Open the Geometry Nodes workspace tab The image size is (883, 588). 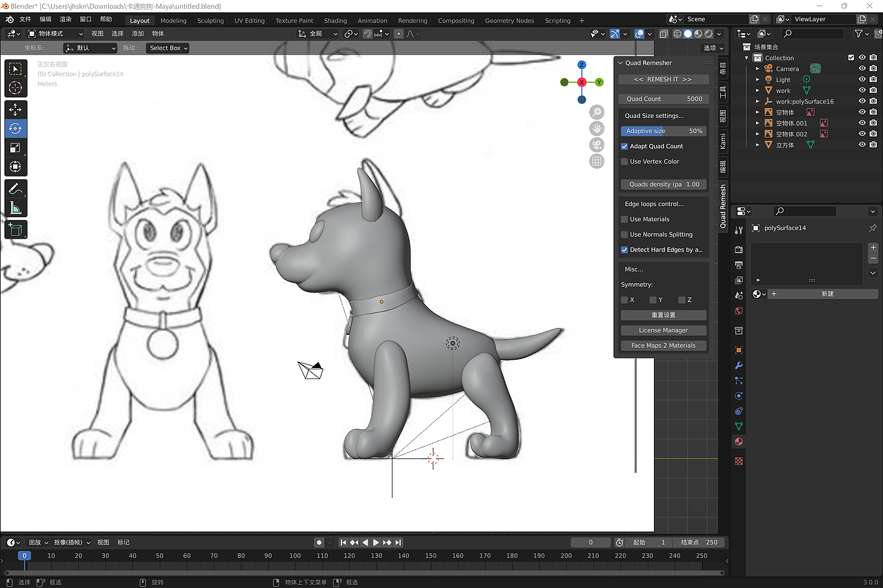(x=509, y=21)
